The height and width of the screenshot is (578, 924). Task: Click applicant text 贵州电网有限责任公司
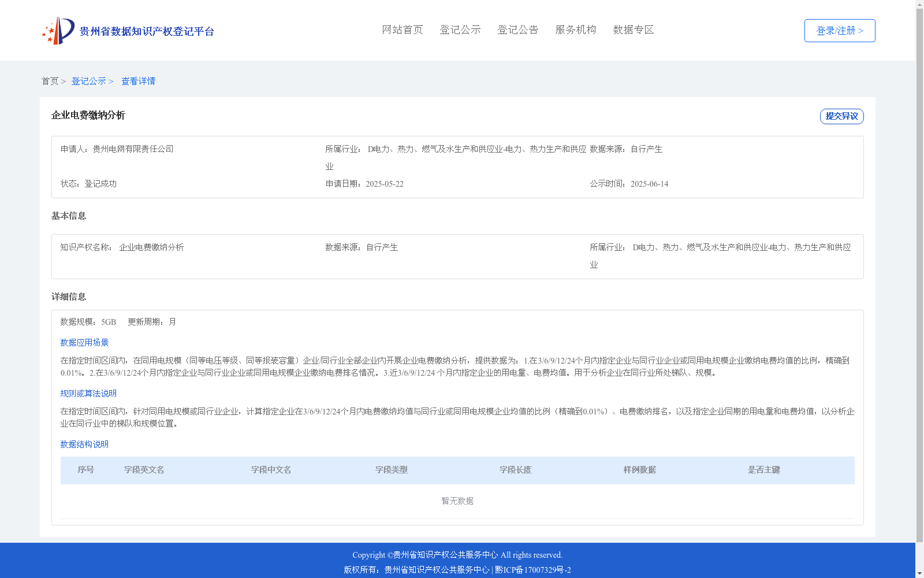point(133,149)
